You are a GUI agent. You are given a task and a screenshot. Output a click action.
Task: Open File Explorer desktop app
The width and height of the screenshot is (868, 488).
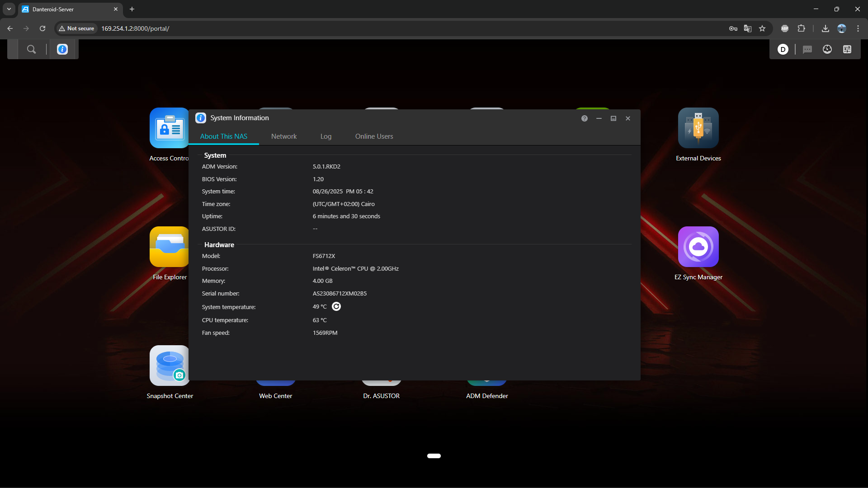coord(169,247)
